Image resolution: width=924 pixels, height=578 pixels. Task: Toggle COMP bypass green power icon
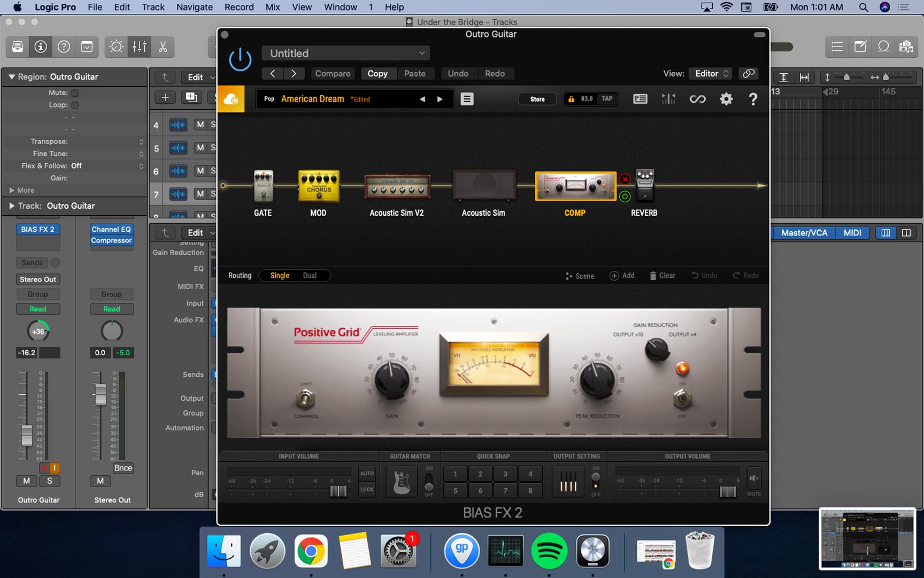coord(625,196)
